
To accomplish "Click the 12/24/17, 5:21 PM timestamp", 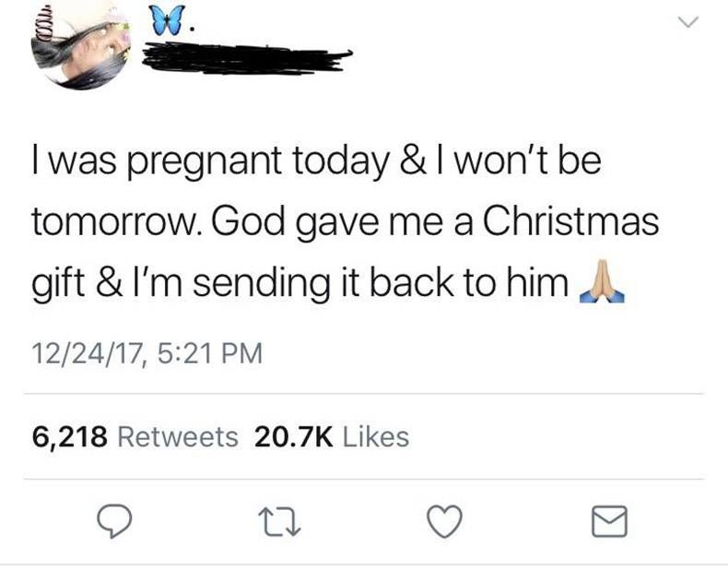I will tap(147, 351).
